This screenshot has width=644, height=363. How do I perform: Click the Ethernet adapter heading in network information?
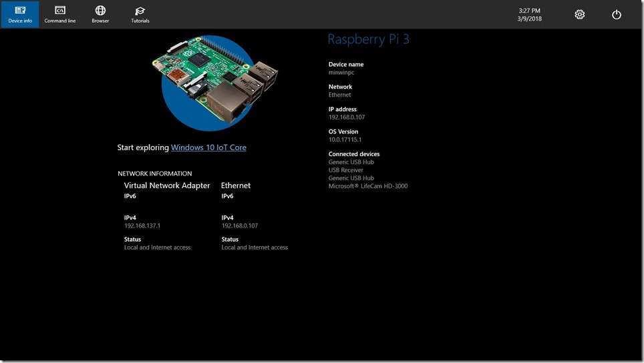click(x=236, y=186)
